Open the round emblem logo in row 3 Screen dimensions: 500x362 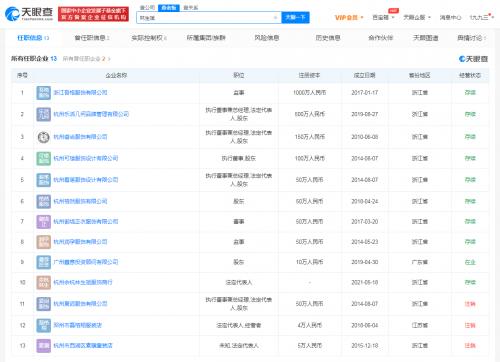click(x=44, y=137)
